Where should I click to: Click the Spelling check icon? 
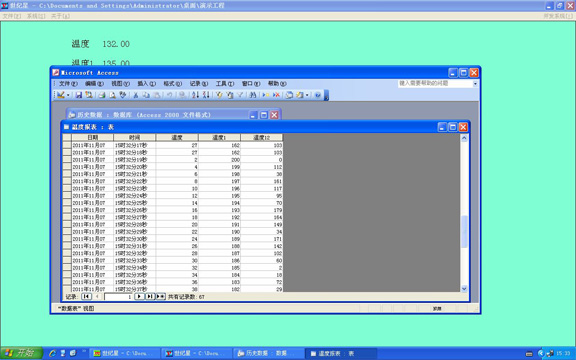[123, 95]
